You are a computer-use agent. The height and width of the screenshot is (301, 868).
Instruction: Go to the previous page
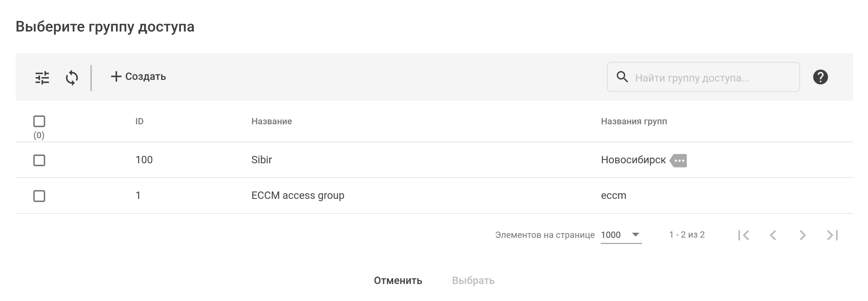(x=773, y=235)
